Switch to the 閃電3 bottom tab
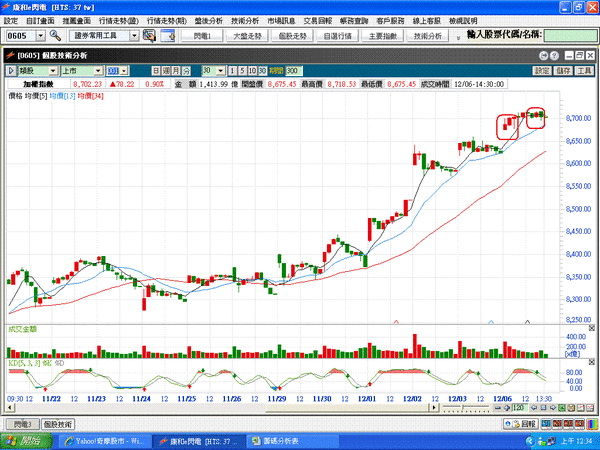This screenshot has width=600, height=450. pos(23,424)
